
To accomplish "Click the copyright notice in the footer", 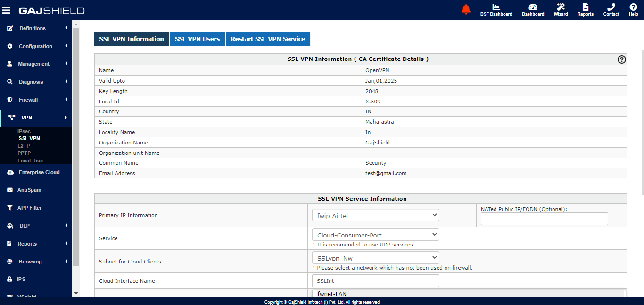I will coord(322,302).
